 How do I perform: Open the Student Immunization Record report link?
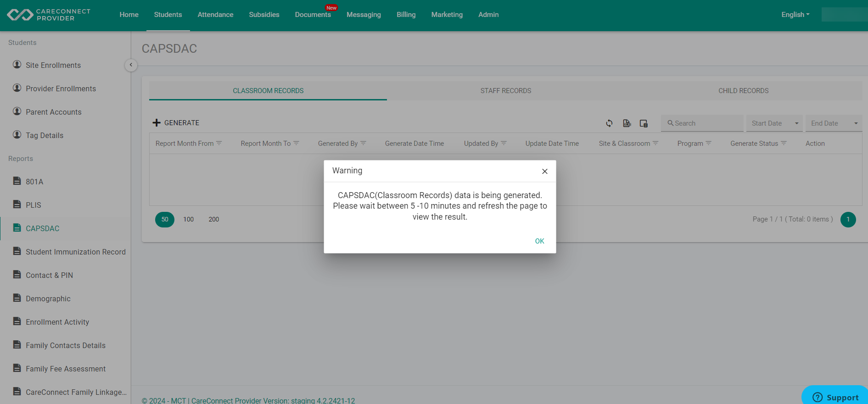pyautogui.click(x=76, y=252)
